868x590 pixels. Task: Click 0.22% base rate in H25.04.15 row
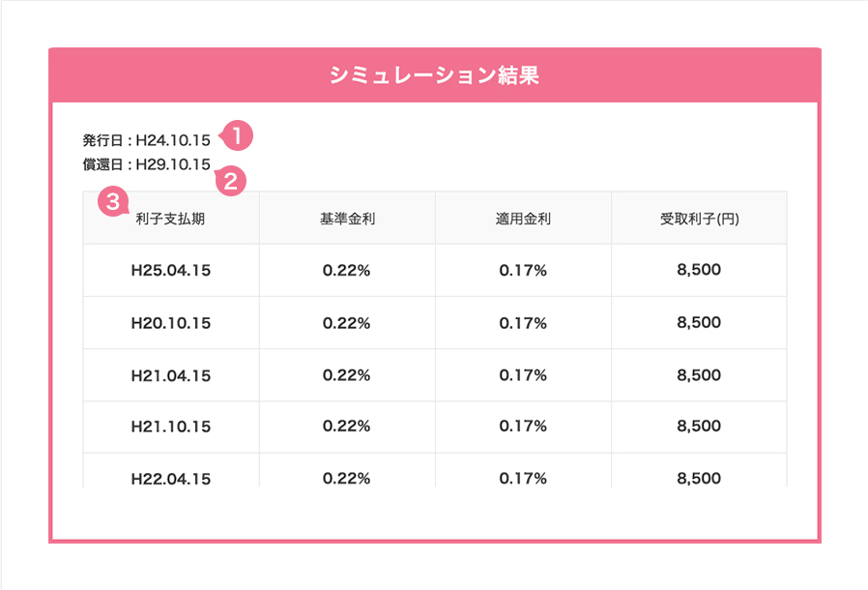coord(347,271)
